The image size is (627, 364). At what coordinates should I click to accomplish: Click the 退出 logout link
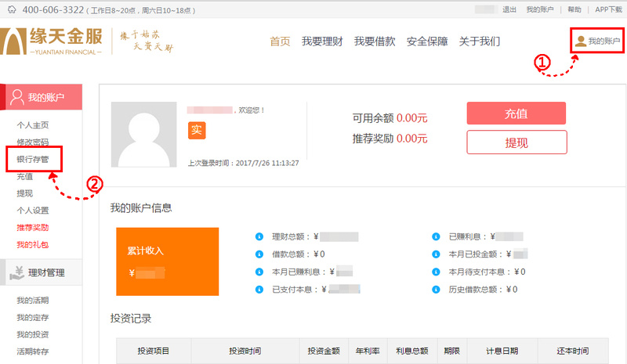coord(509,9)
